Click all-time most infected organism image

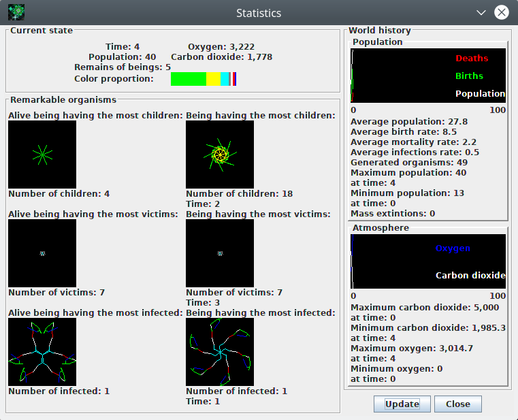click(x=220, y=352)
